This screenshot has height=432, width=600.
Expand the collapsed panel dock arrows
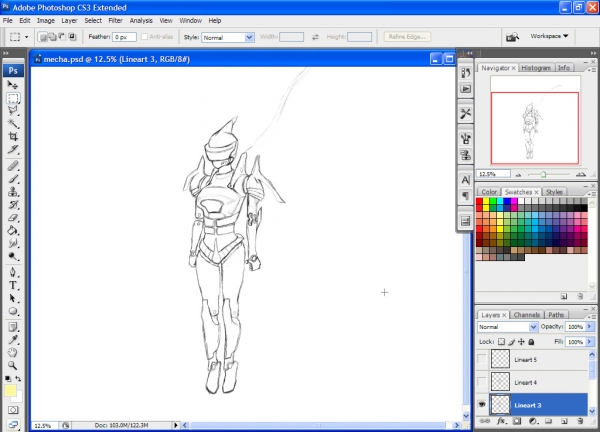point(470,53)
